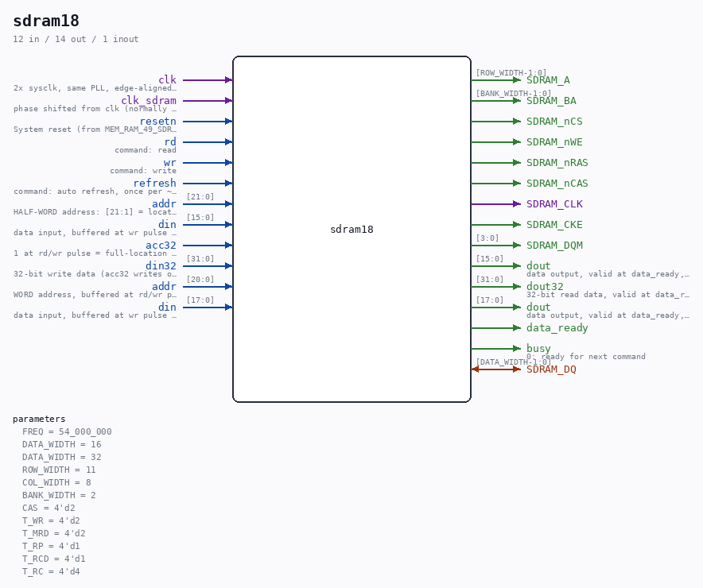This screenshot has height=588, width=703.
Task: Select the acc32 input port label
Action: pyautogui.click(x=161, y=245)
